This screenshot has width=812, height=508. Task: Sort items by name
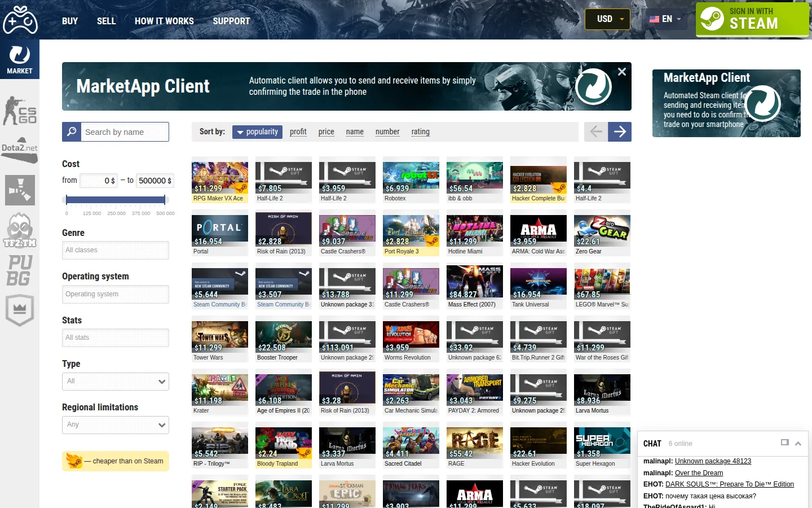[x=355, y=132]
